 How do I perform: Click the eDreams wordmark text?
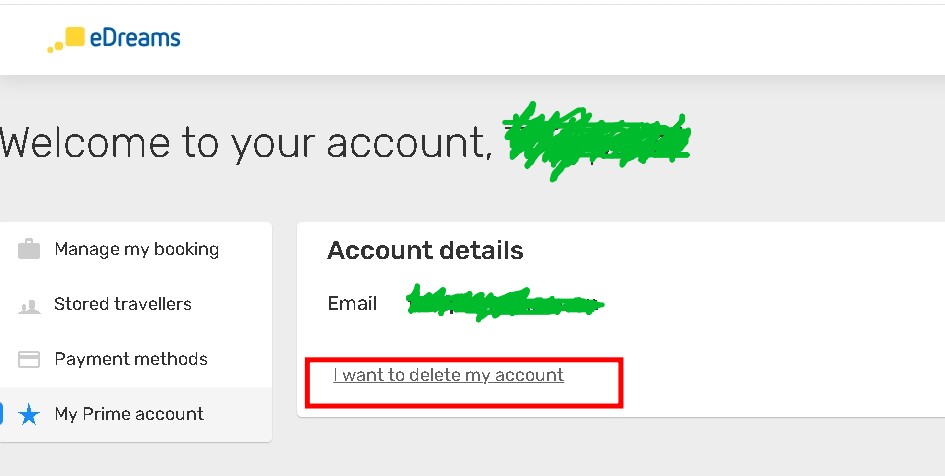click(x=135, y=39)
